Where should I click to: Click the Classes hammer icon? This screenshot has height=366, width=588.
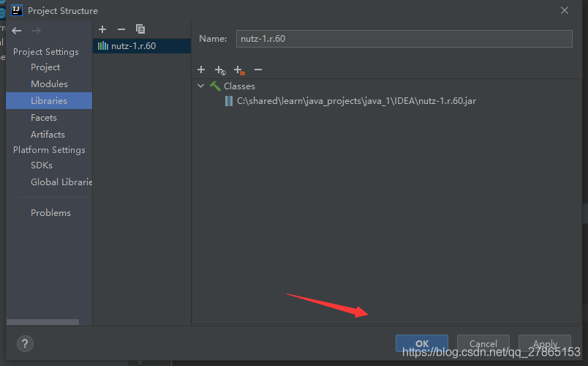[x=215, y=86]
